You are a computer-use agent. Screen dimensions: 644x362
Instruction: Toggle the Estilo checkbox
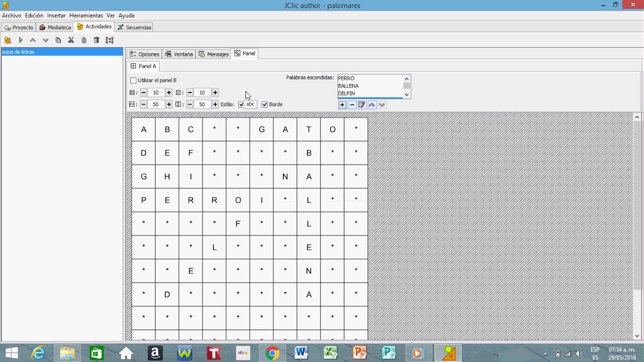241,105
